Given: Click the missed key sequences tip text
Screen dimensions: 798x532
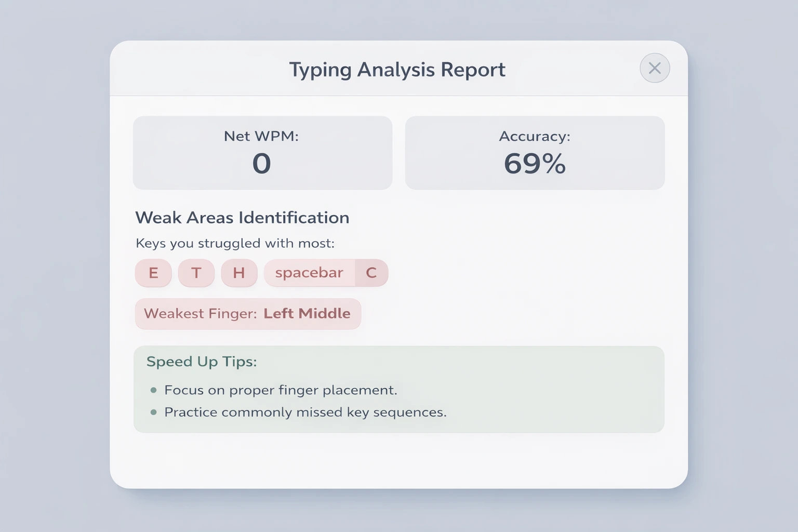Looking at the screenshot, I should pos(305,412).
